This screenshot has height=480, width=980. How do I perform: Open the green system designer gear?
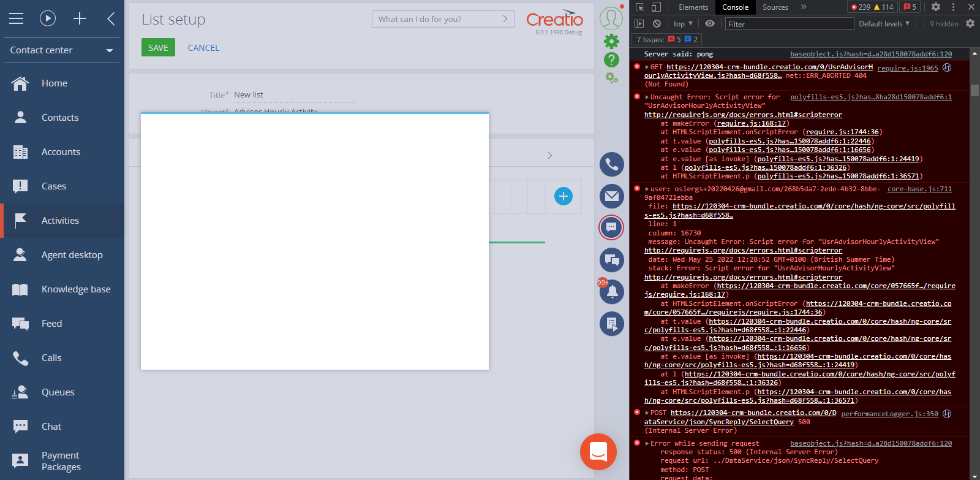[611, 41]
